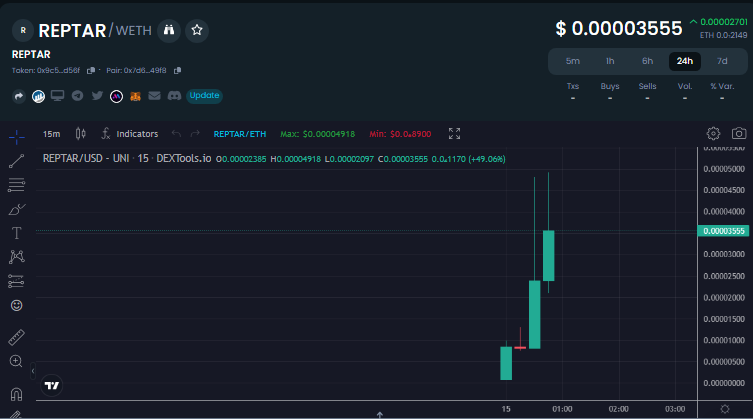Viewport: 753px width, 419px height.
Task: Click the share arrow icon
Action: coord(19,96)
